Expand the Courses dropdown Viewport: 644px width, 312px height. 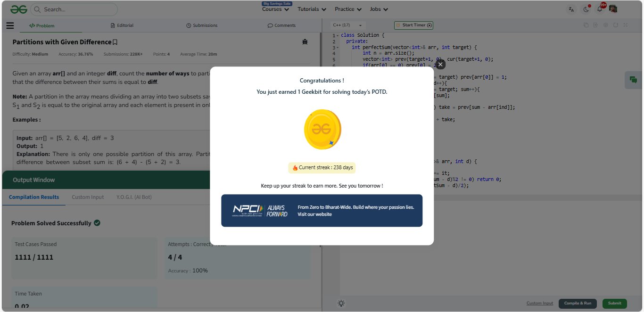275,9
